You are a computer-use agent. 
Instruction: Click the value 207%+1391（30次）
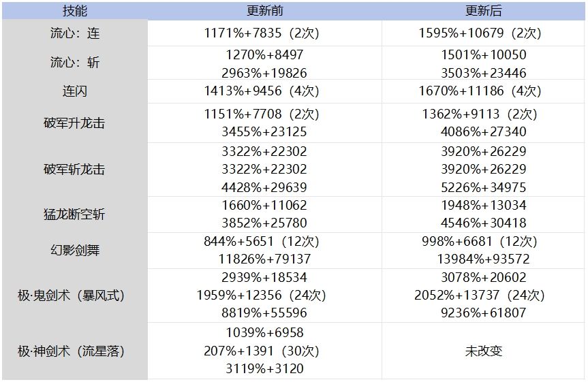(262, 351)
